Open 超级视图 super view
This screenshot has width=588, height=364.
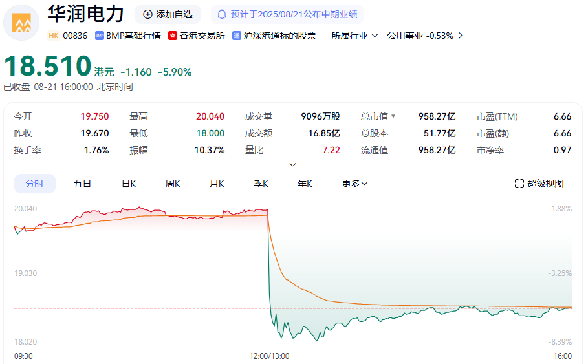pyautogui.click(x=539, y=184)
